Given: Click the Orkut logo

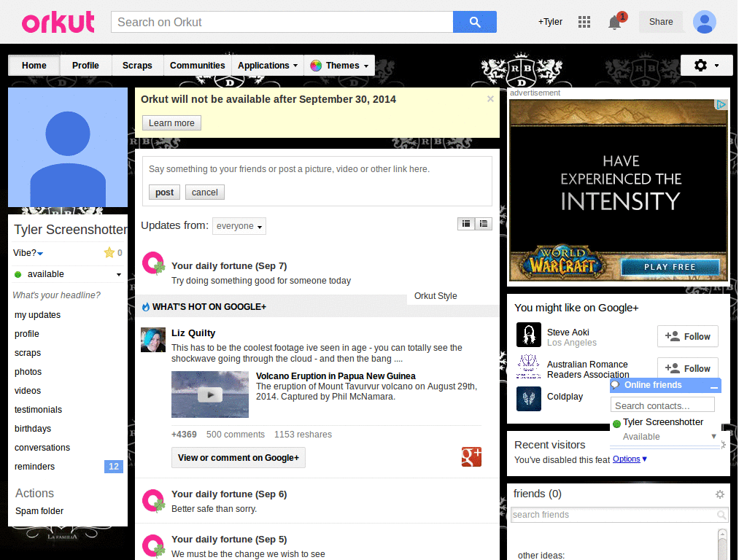Looking at the screenshot, I should [x=58, y=22].
